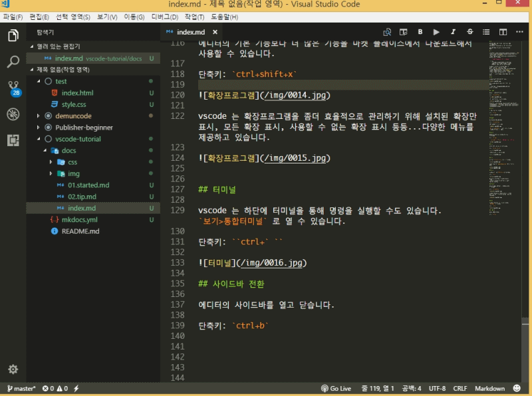The width and height of the screenshot is (532, 396).
Task: Open the 파일(F) menu
Action: [x=13, y=17]
